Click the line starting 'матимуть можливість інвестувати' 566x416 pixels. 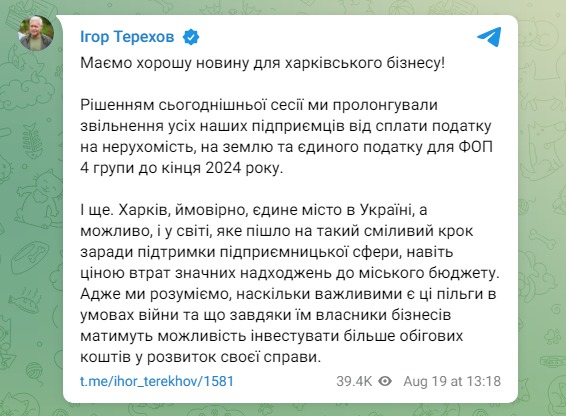[x=271, y=336]
